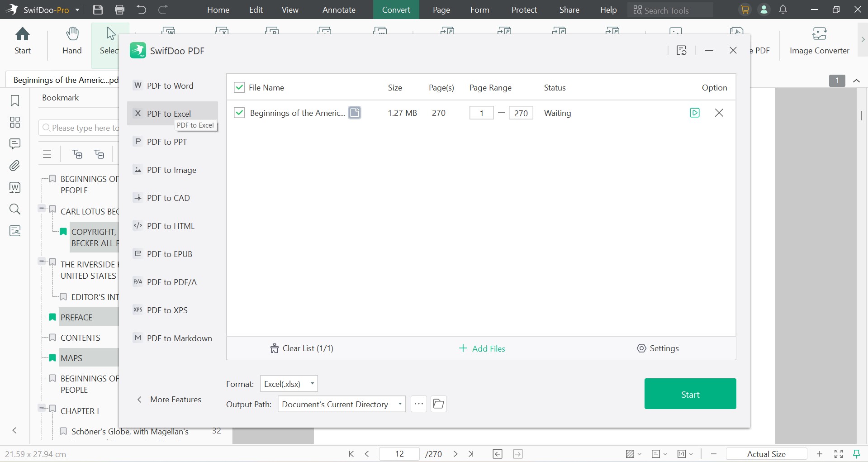
Task: Open the Format Excel(.xlsx) dropdown
Action: [289, 384]
